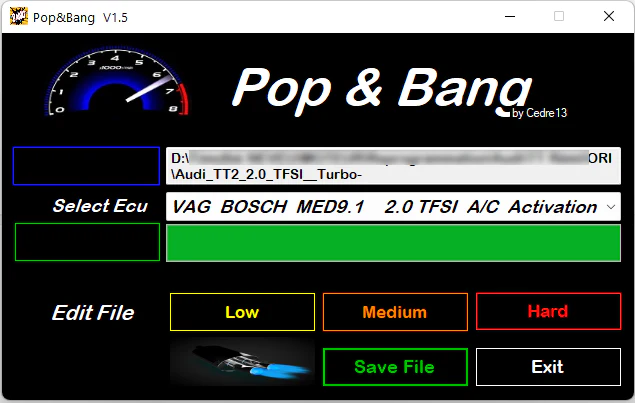Viewport: 635px width, 403px height.
Task: Open the Select Ecu dropdown arrow
Action: [611, 207]
